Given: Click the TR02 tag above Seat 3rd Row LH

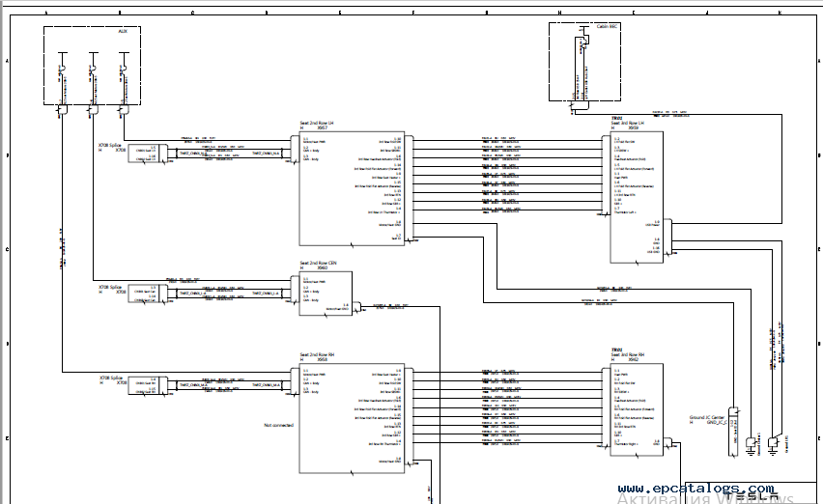Looking at the screenshot, I should (616, 119).
